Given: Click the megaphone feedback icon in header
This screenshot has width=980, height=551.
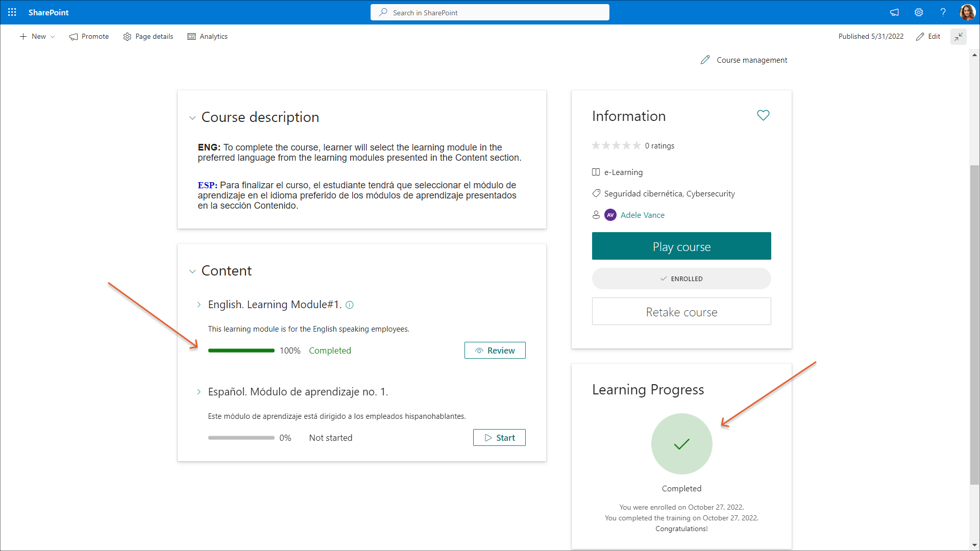Looking at the screenshot, I should coord(894,12).
